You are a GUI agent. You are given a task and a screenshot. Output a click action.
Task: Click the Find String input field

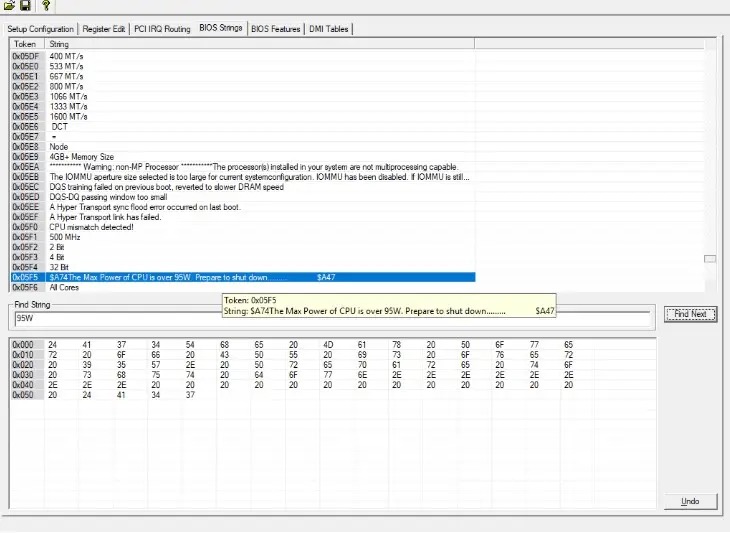pos(332,318)
